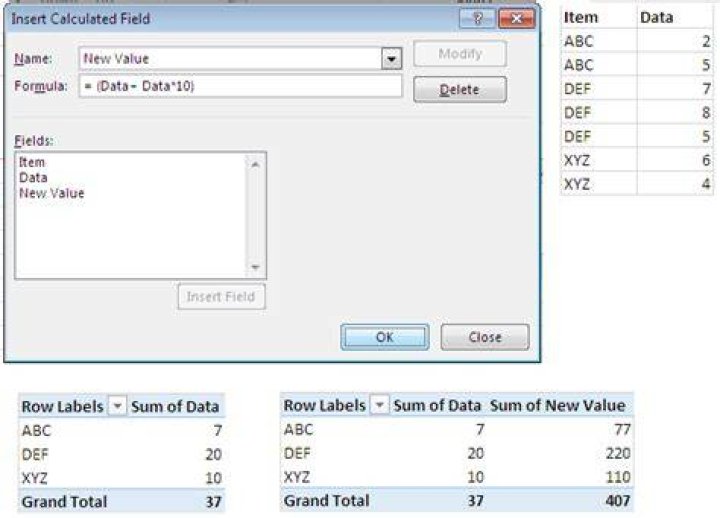Select the cell showing 77
The width and height of the screenshot is (720, 518).
tap(622, 429)
